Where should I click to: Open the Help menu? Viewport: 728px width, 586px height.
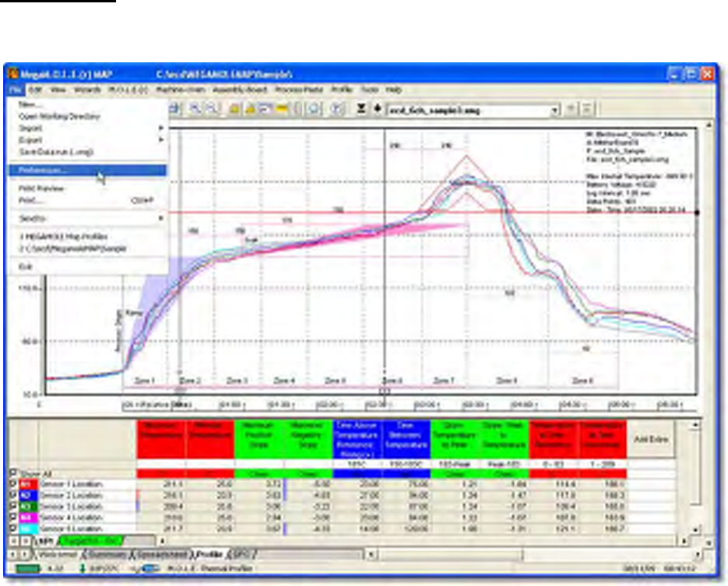tap(394, 89)
